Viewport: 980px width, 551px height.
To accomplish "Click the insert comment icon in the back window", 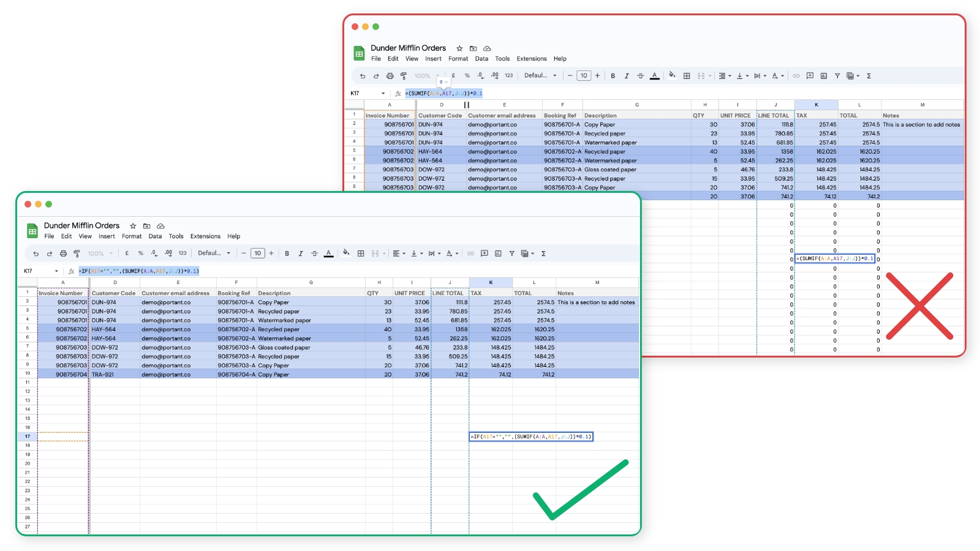I will coord(810,76).
